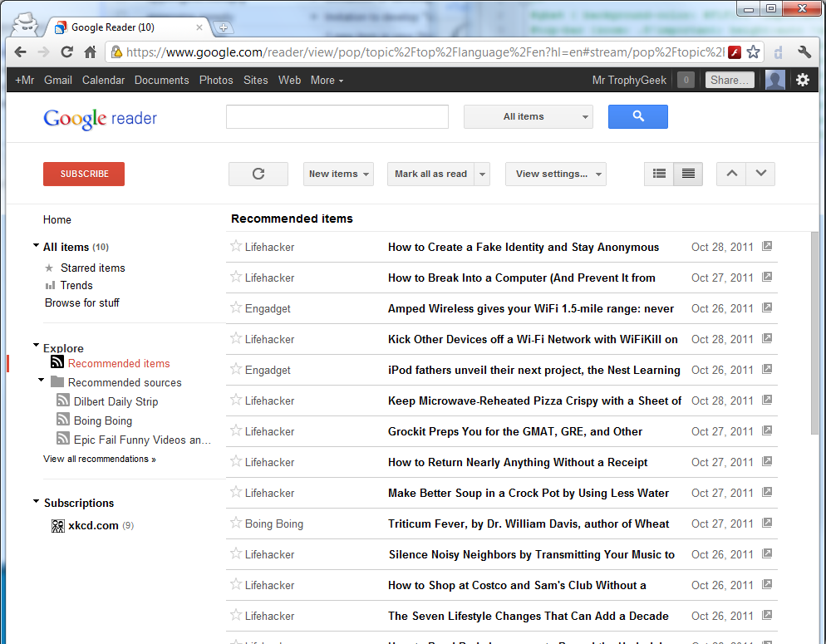Click the browser address bar URL
Image resolution: width=826 pixels, height=644 pixels.
coord(425,52)
